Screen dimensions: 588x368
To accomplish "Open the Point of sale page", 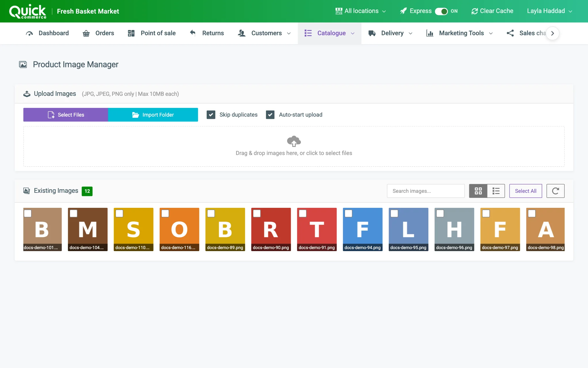I will (x=152, y=33).
